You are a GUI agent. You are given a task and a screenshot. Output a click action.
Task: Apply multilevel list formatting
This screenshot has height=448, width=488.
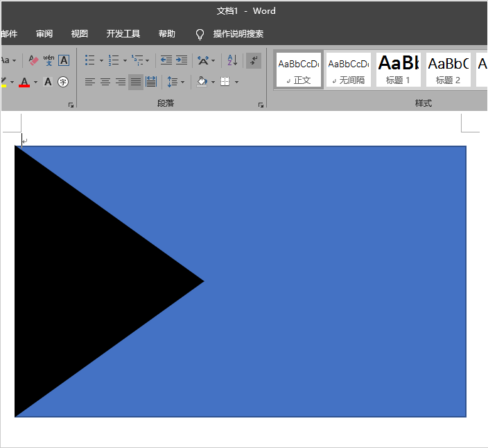(137, 60)
